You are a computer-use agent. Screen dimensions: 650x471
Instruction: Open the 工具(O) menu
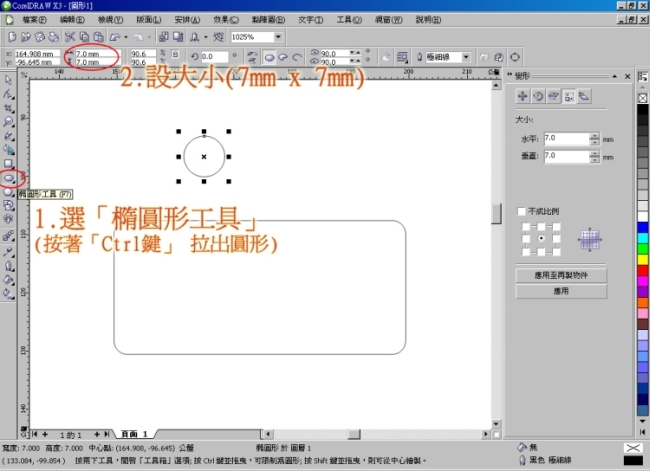coord(349,20)
